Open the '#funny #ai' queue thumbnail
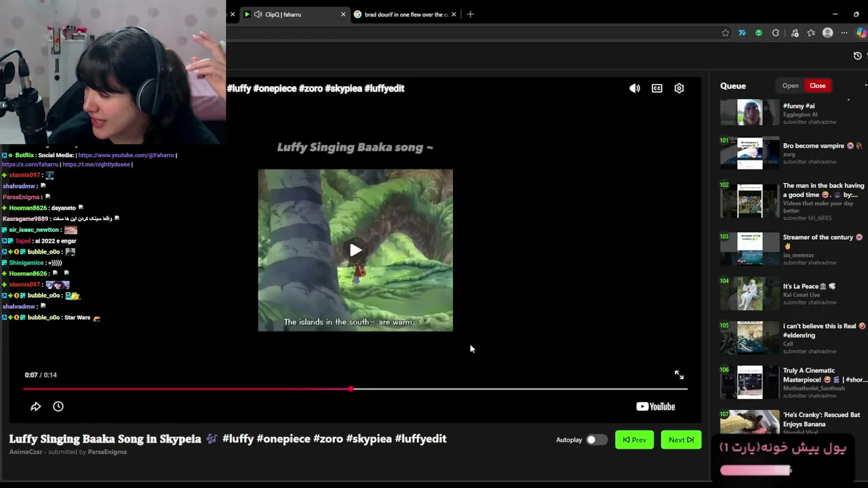868x488 pixels. pyautogui.click(x=749, y=113)
